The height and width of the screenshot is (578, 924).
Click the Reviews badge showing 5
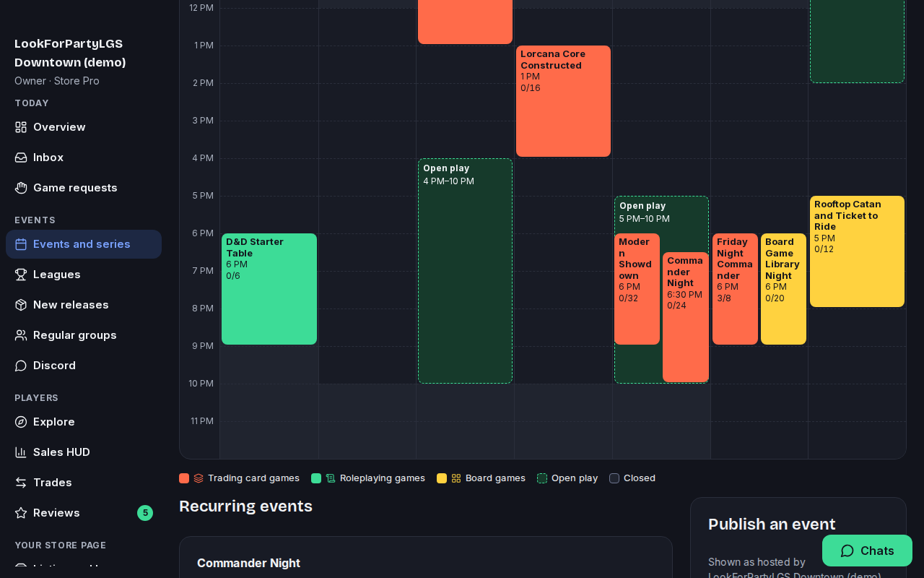click(145, 513)
